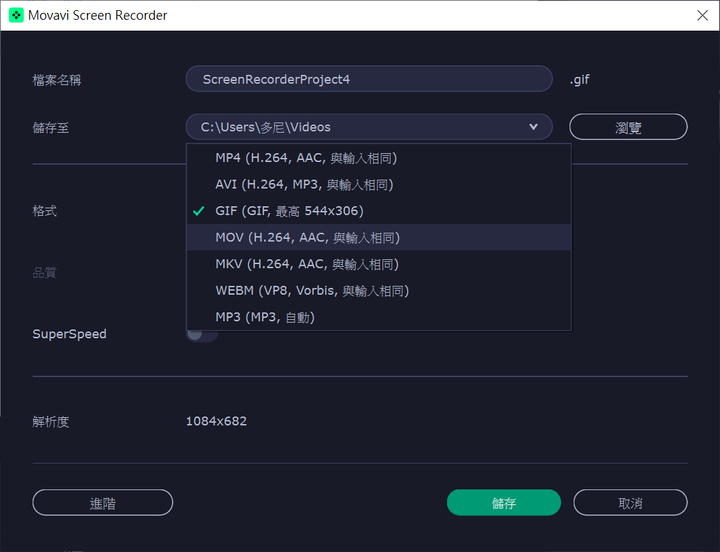This screenshot has height=552, width=720.
Task: Select MP4 (H.264, AAC) format option
Action: 379,158
